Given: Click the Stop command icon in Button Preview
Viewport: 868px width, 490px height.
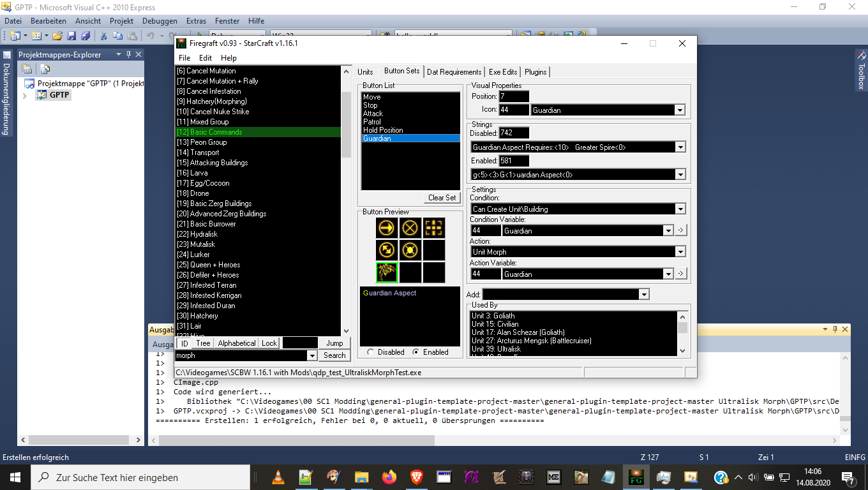Looking at the screenshot, I should (410, 228).
